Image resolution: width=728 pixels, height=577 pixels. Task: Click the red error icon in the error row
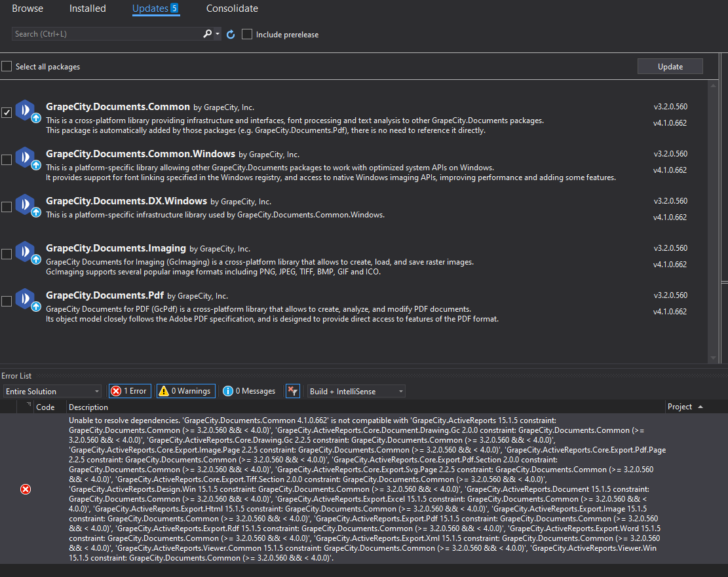[26, 489]
